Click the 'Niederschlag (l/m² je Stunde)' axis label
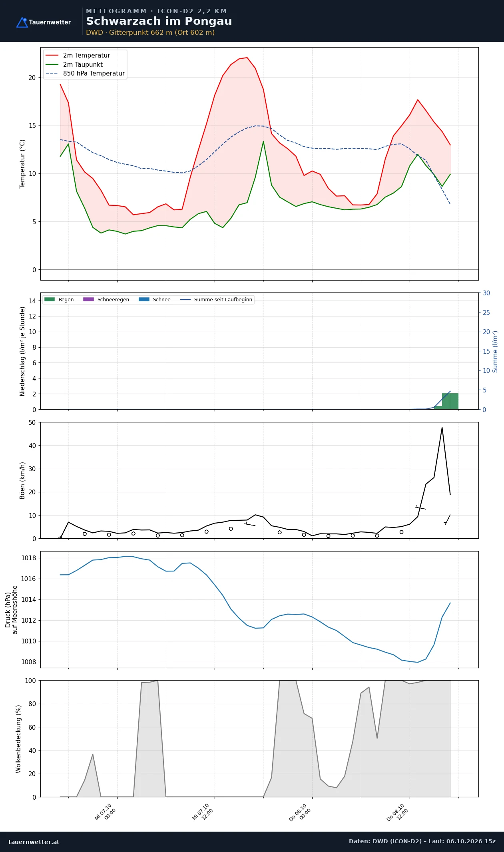Viewport: 504px width, 852px height. click(22, 351)
